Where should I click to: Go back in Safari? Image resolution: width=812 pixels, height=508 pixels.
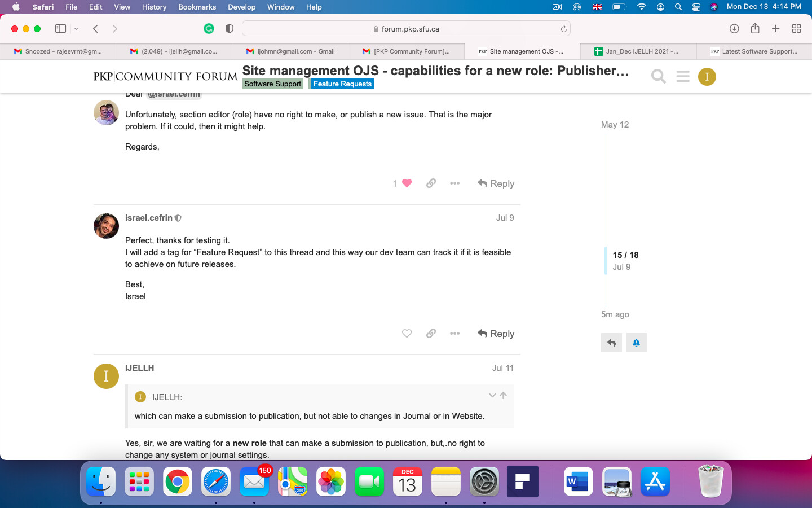point(95,28)
